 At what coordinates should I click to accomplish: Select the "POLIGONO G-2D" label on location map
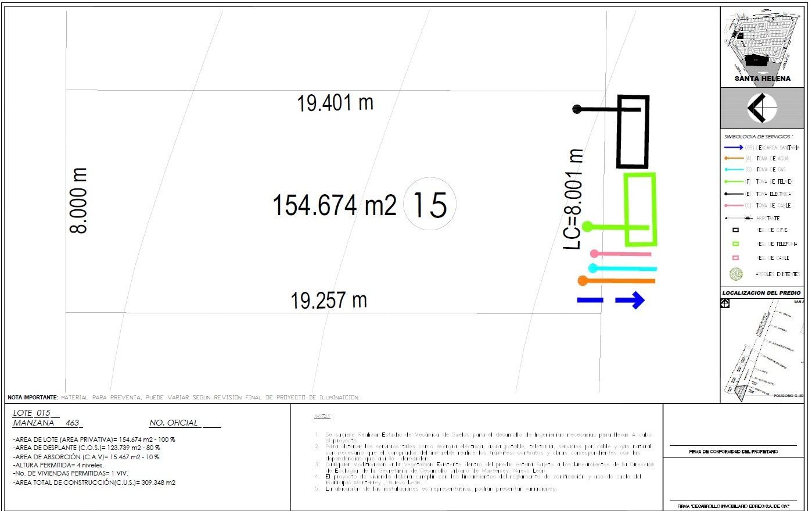tap(788, 396)
